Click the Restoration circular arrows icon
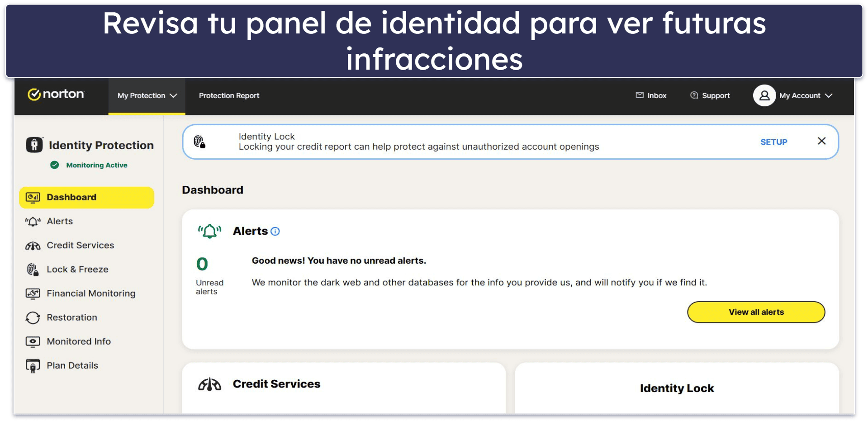Image resolution: width=868 pixels, height=421 pixels. tap(33, 318)
